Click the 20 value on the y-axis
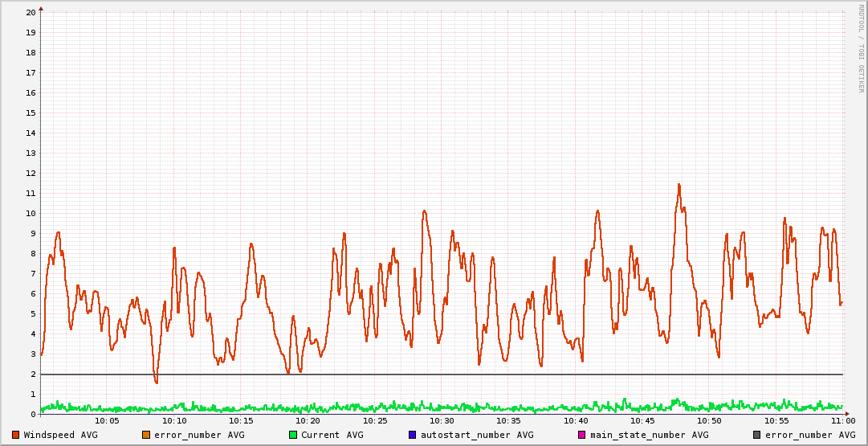Image resolution: width=868 pixels, height=446 pixels. click(x=31, y=12)
